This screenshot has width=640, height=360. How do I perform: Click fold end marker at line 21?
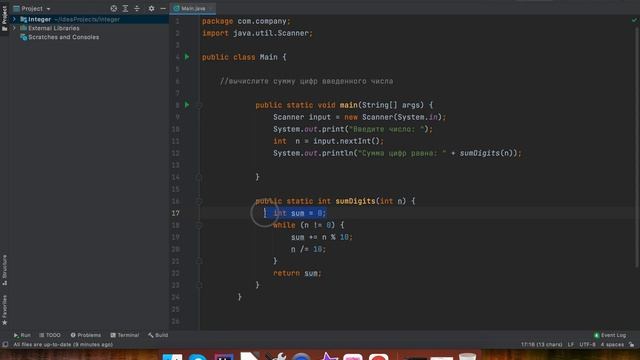pos(199,261)
